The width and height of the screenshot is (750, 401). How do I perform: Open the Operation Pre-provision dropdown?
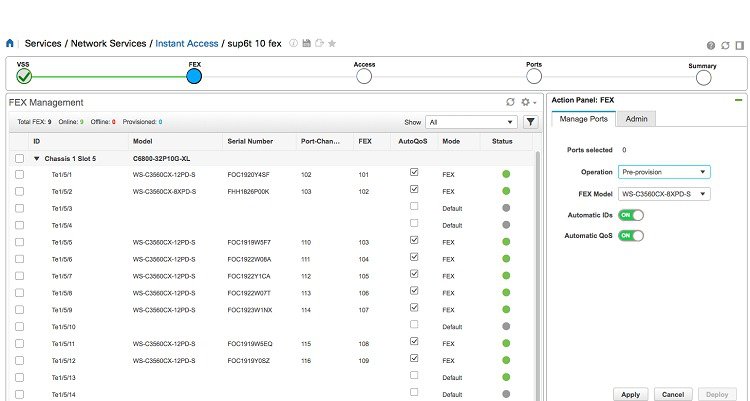coord(664,172)
